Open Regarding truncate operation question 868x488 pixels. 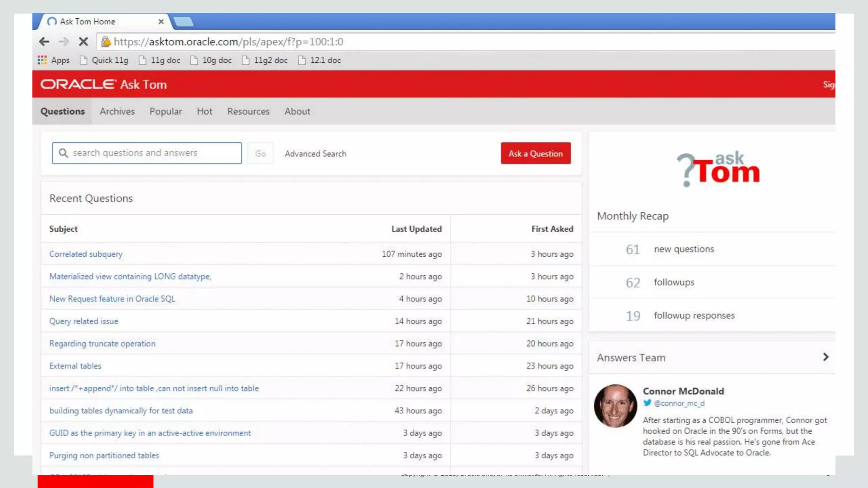click(102, 344)
